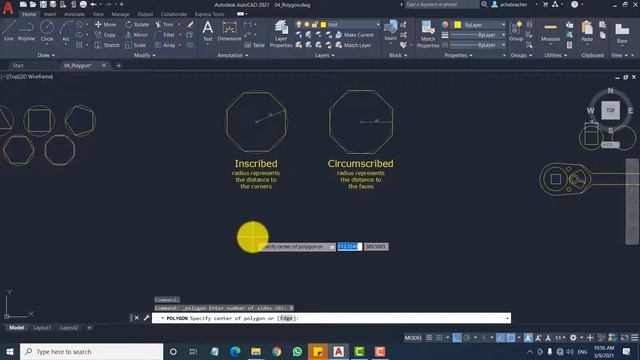Toggle annotation object visibility in status bar
Image resolution: width=640 pixels, height=360 pixels.
(529, 338)
